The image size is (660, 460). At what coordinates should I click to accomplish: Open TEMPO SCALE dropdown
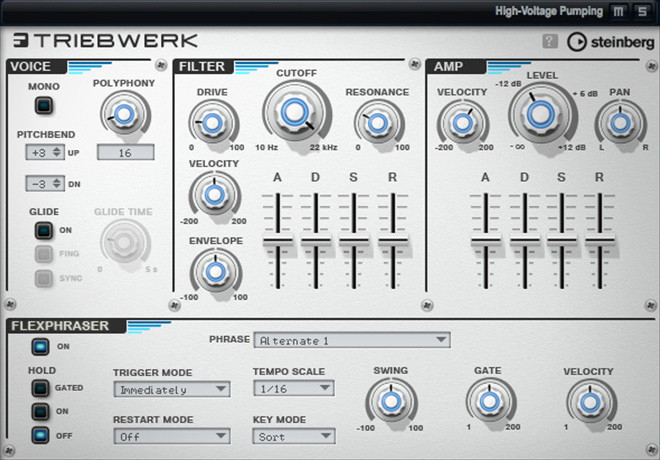pyautogui.click(x=294, y=388)
